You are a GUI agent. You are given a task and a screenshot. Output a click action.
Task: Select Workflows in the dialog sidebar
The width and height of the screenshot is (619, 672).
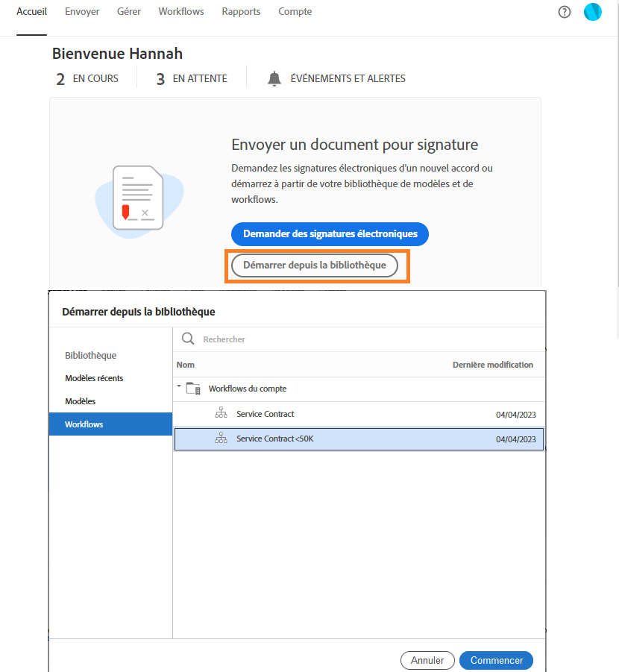110,424
